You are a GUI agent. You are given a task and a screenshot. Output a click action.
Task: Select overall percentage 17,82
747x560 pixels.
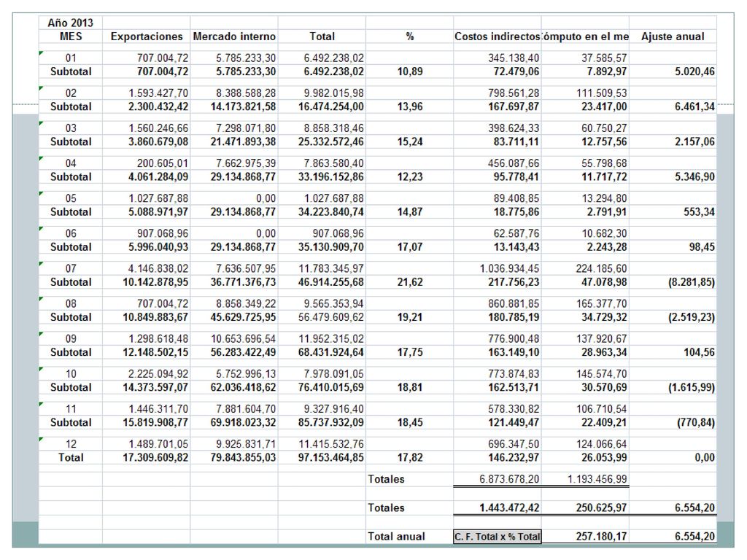click(x=410, y=458)
